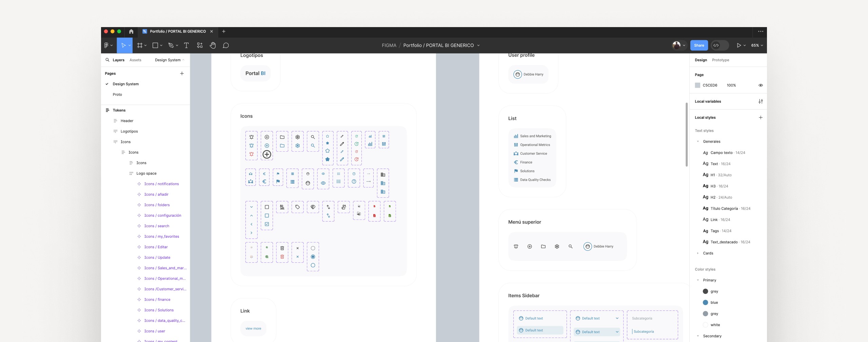Click FIGMA in the breadcrumb
The image size is (868, 342).
coord(389,45)
